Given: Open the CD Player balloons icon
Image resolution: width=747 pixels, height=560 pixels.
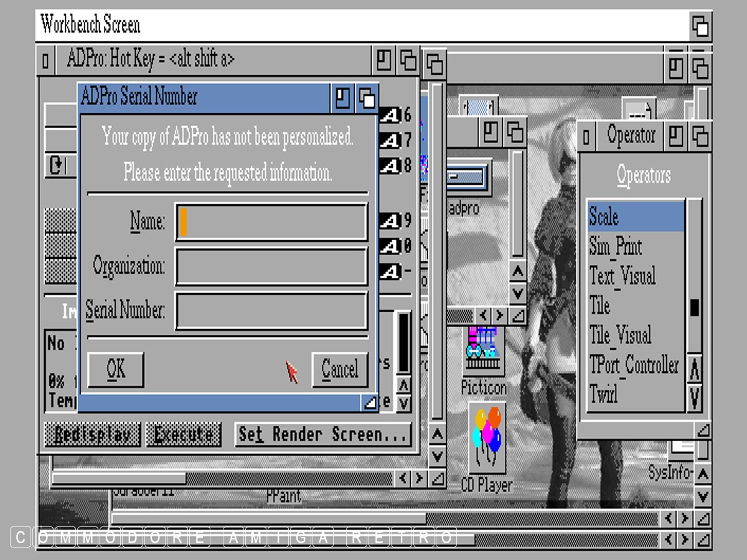Looking at the screenshot, I should [487, 439].
